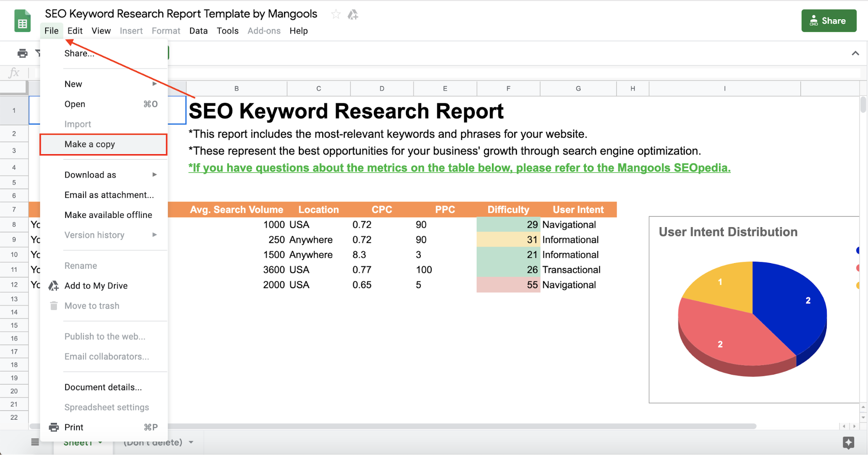
Task: Select Make available offline
Action: 103,215
